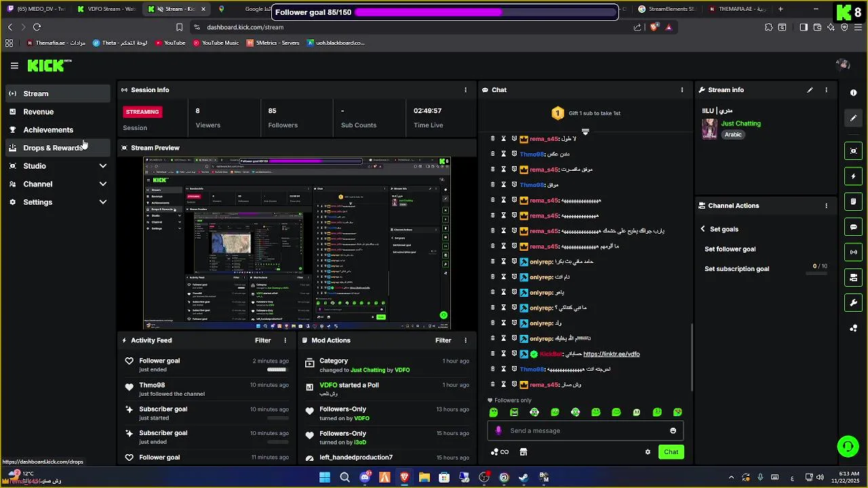Viewport: 868px width, 488px height.
Task: Click the linktr.ee/vdfo link in chat
Action: click(612, 354)
